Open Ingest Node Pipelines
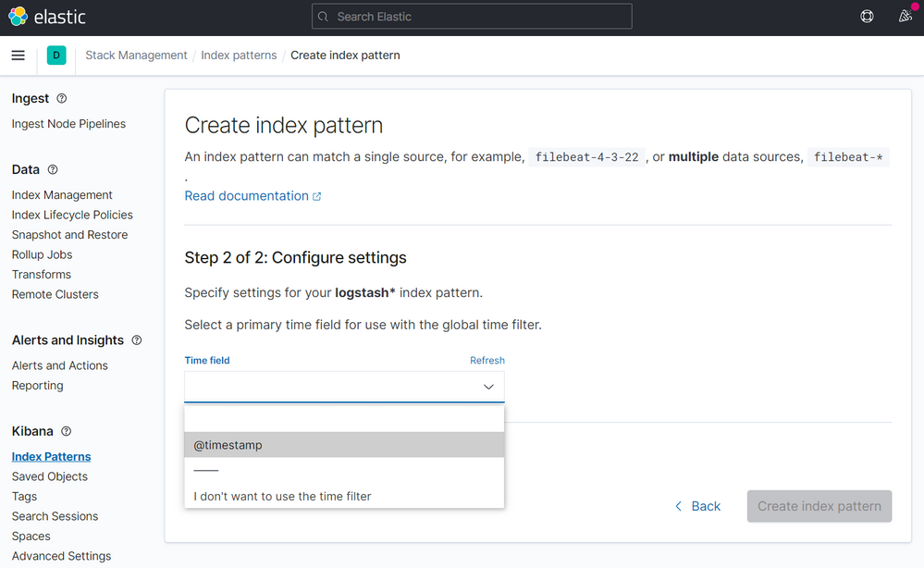 (x=68, y=124)
